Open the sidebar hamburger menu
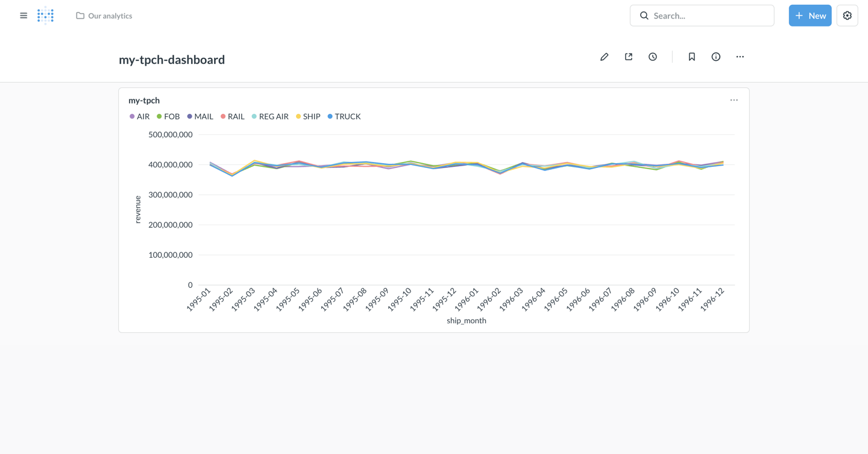868x454 pixels. point(24,16)
